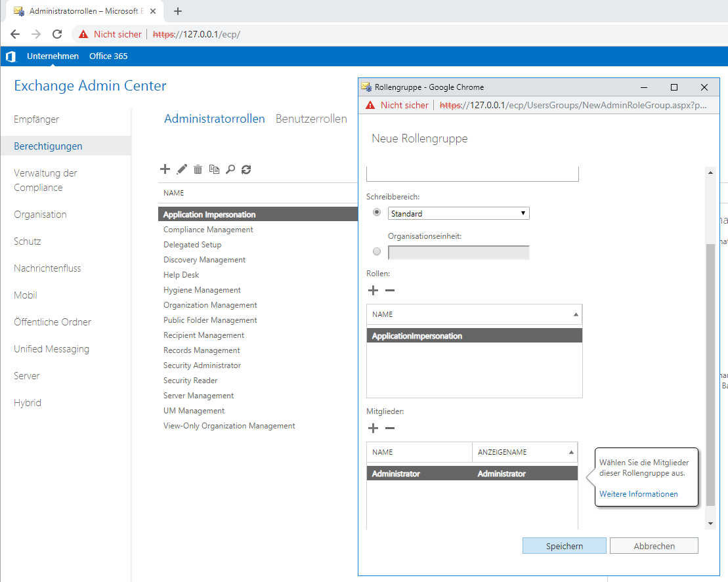Click the Speichern button
Viewport: 728px width, 582px height.
click(x=564, y=546)
